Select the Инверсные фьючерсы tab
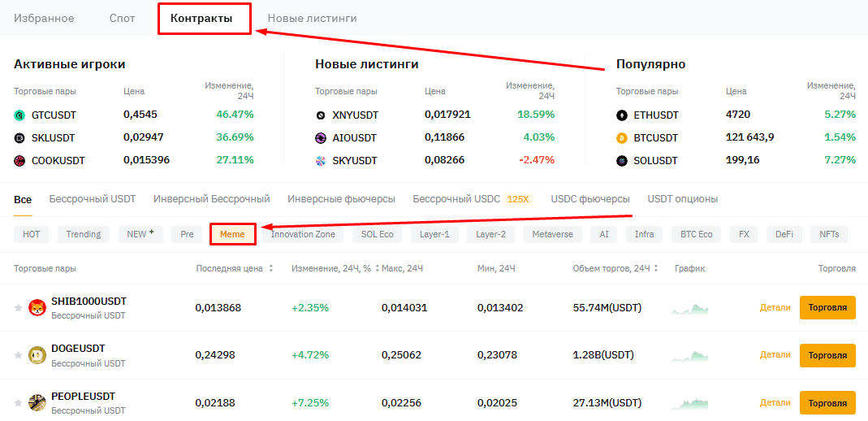Image resolution: width=868 pixels, height=421 pixels. click(x=342, y=199)
